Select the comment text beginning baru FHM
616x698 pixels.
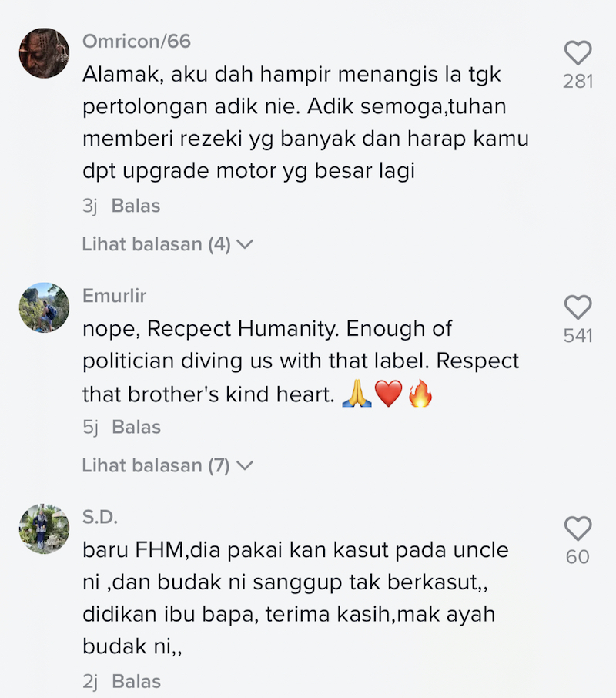296,599
